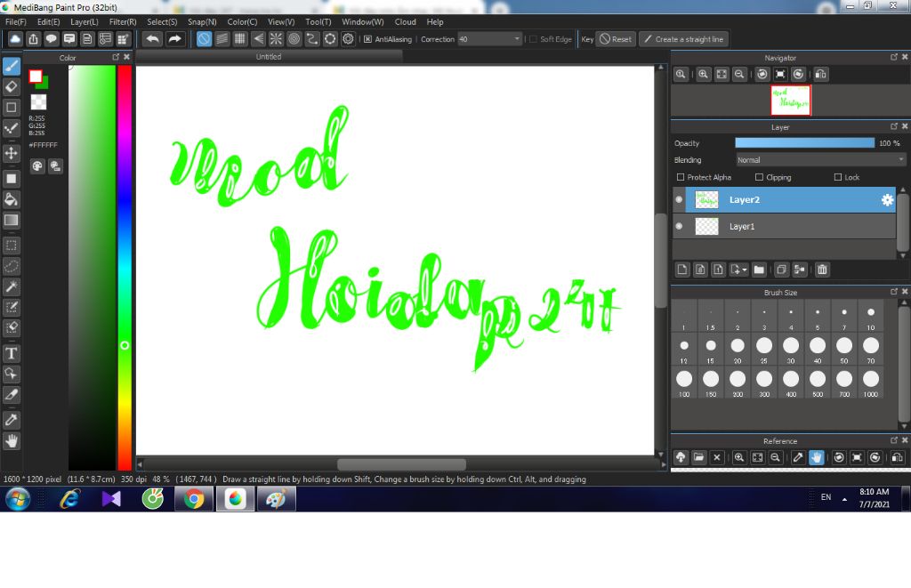The image size is (911, 588).
Task: Click the Reset button
Action: [x=616, y=39]
